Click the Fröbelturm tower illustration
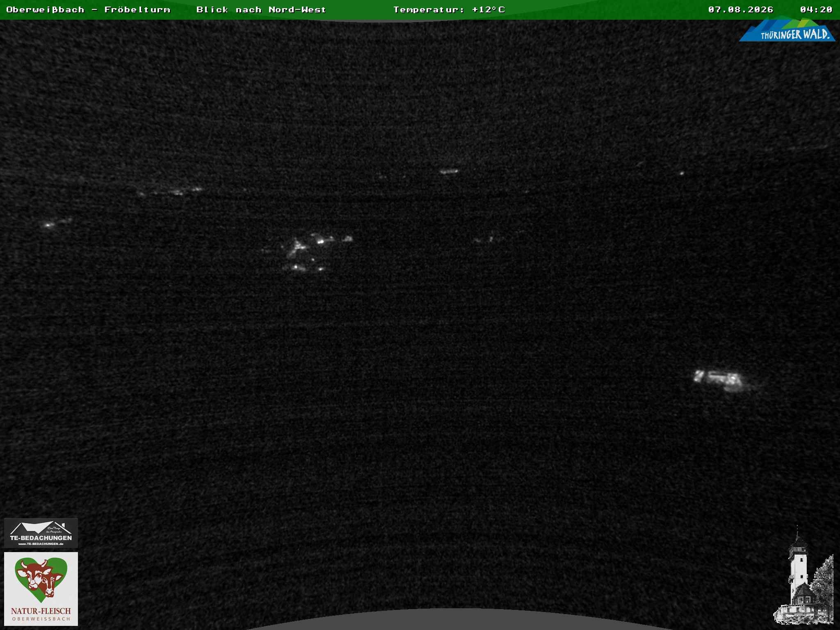This screenshot has width=840, height=630. [803, 575]
